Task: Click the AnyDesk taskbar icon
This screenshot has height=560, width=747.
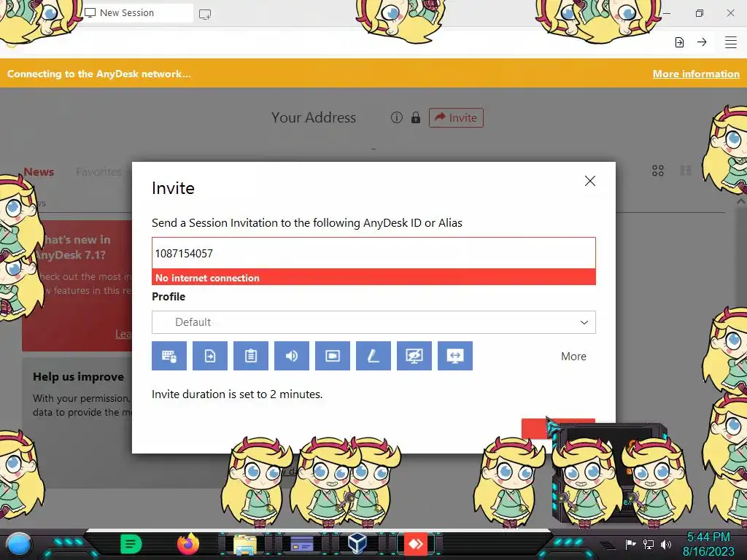Action: [x=415, y=544]
